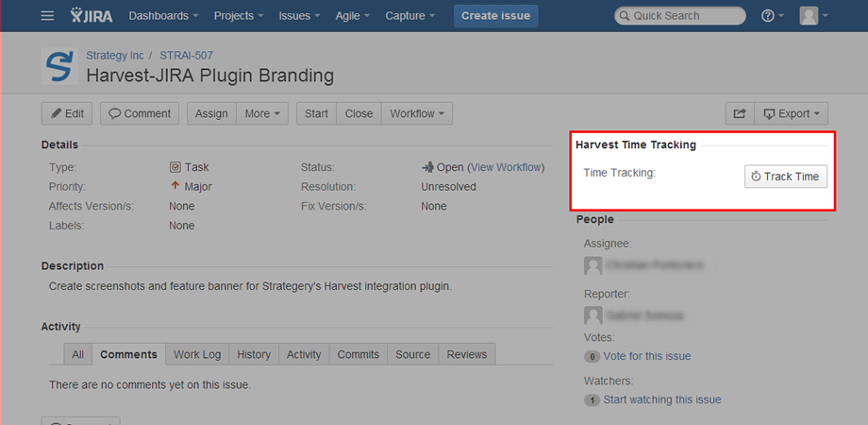This screenshot has height=425, width=868.
Task: Open the user profile avatar menu
Action: (813, 16)
